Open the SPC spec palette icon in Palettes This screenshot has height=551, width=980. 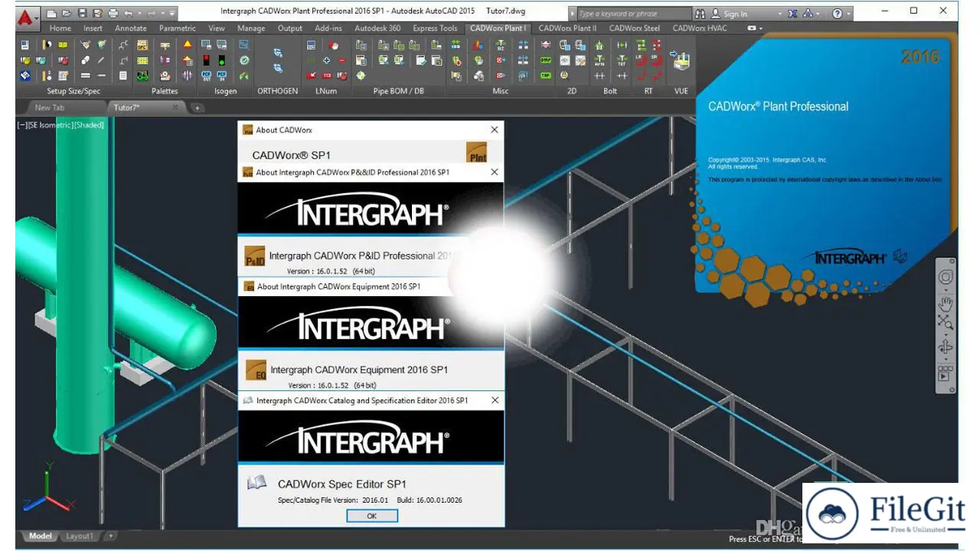click(x=142, y=45)
